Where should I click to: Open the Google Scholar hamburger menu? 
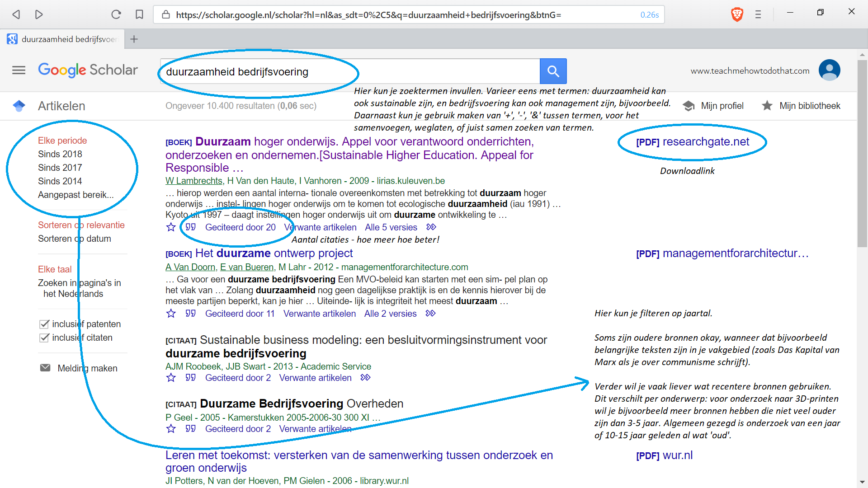(19, 70)
